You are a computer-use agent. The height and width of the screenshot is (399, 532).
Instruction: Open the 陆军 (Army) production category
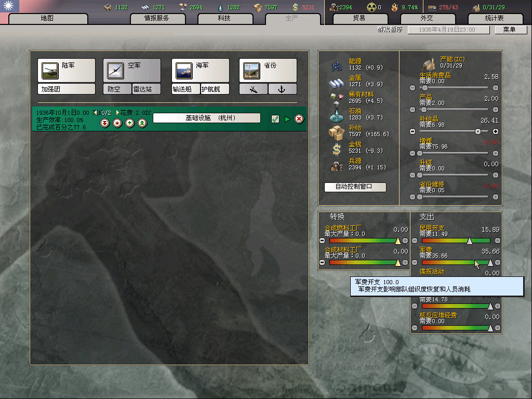coord(66,70)
